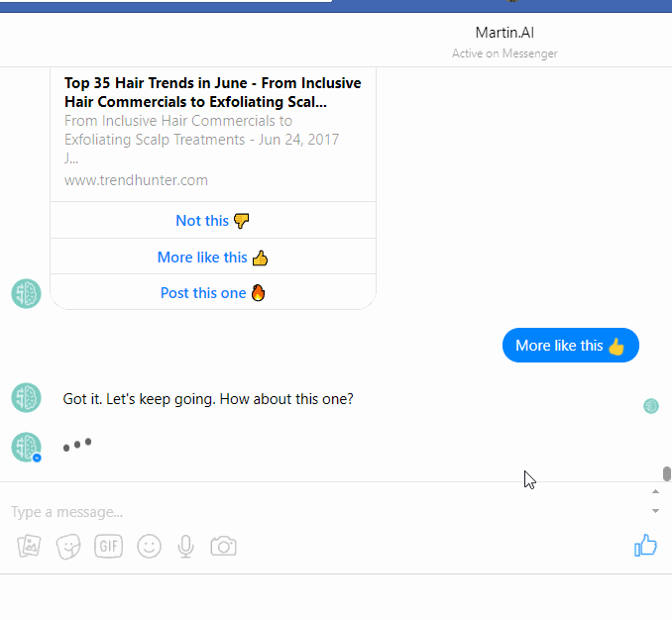Click the www.trendhunter.com link
This screenshot has width=672, height=620.
(x=137, y=180)
